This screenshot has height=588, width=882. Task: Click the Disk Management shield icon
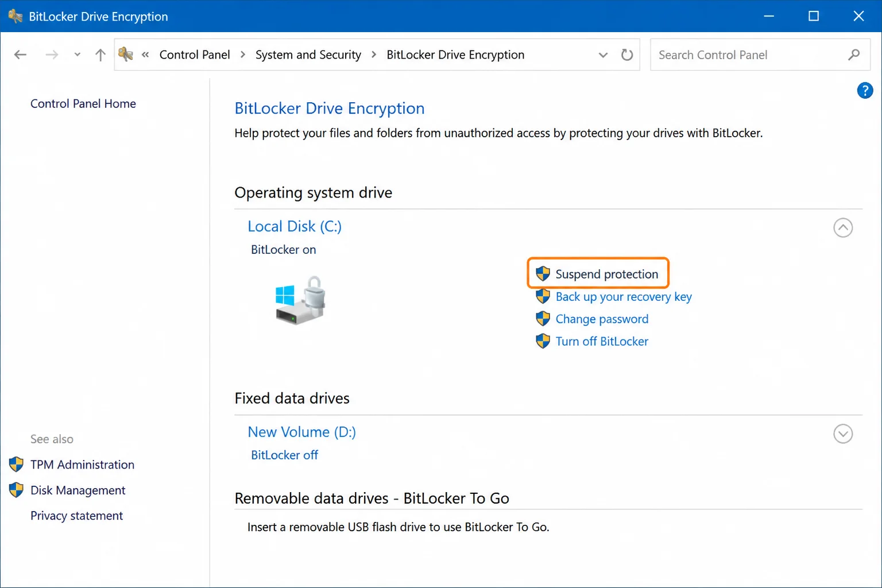[16, 489]
